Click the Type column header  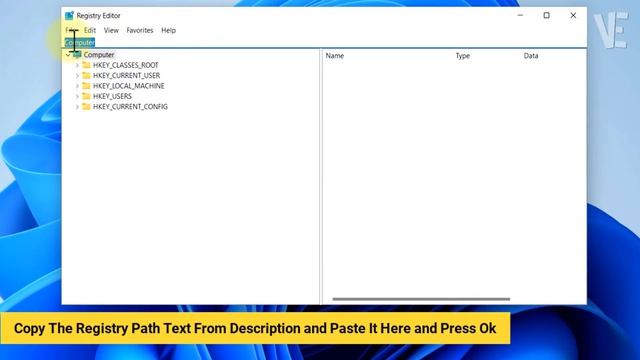coord(462,56)
